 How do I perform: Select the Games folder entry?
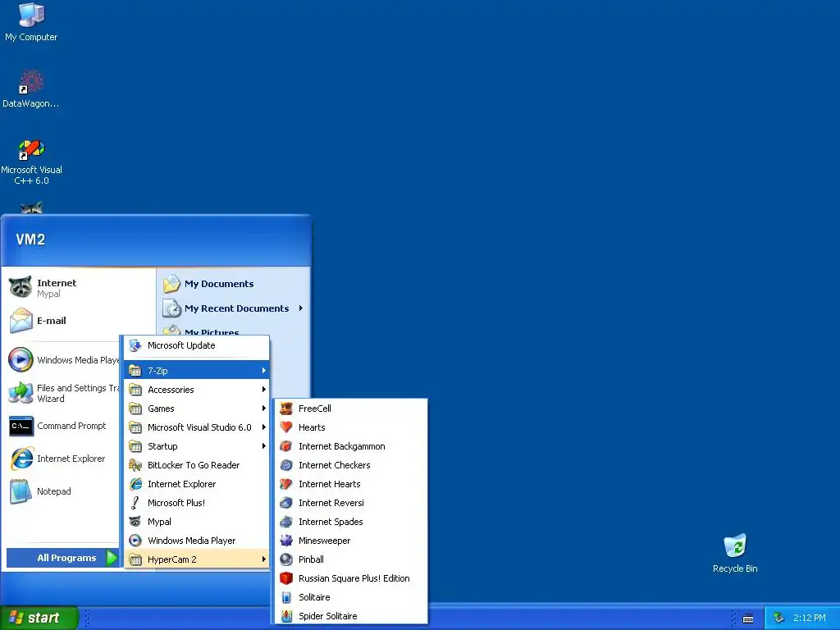tap(197, 409)
